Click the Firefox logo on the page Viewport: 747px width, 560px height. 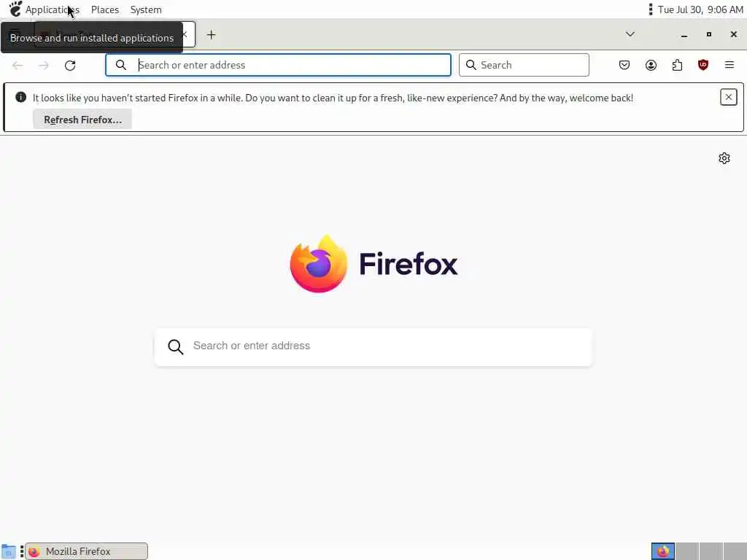click(x=319, y=263)
